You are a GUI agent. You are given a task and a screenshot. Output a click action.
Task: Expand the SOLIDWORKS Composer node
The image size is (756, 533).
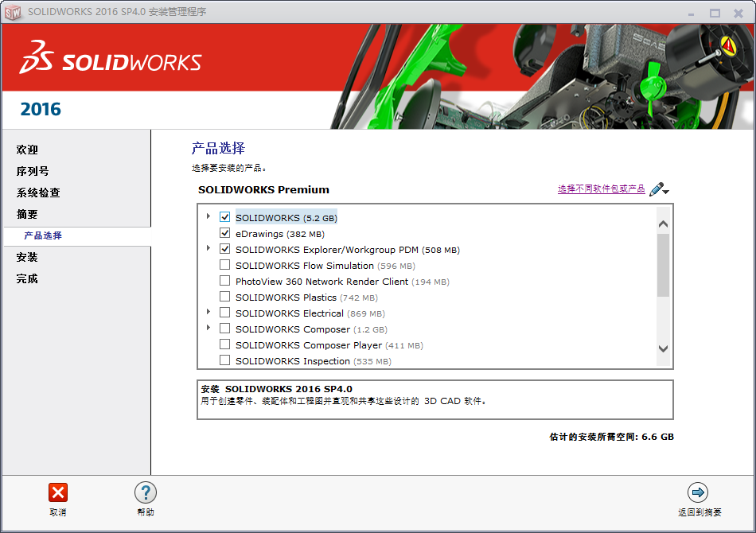click(x=208, y=328)
